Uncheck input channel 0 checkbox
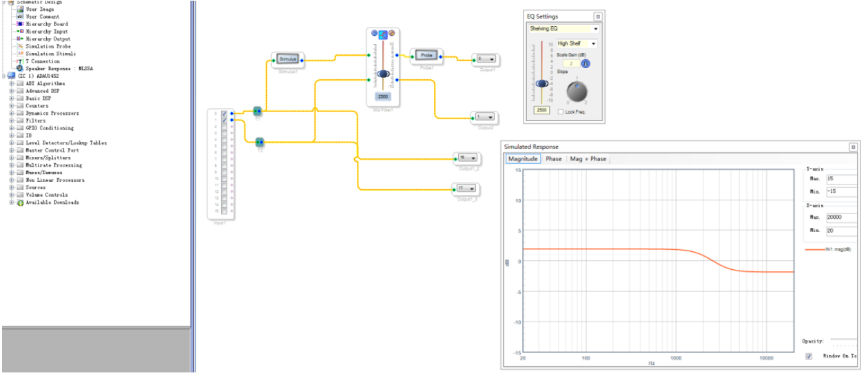Screen dimensions: 868x380 224,114
